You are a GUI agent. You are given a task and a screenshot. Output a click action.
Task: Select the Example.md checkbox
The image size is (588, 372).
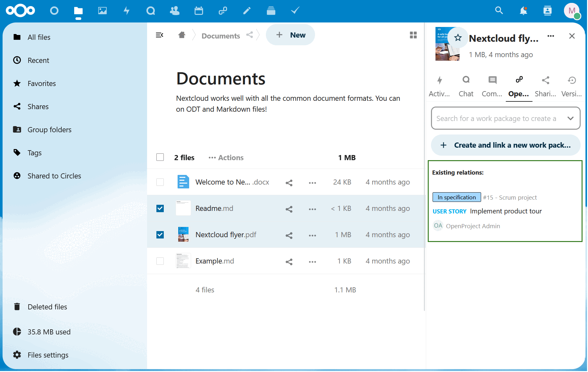tap(160, 261)
